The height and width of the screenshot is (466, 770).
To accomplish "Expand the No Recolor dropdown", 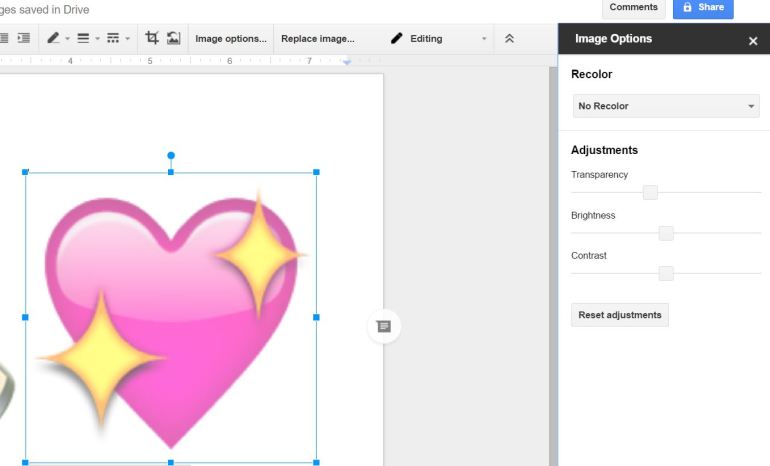I will (x=666, y=106).
